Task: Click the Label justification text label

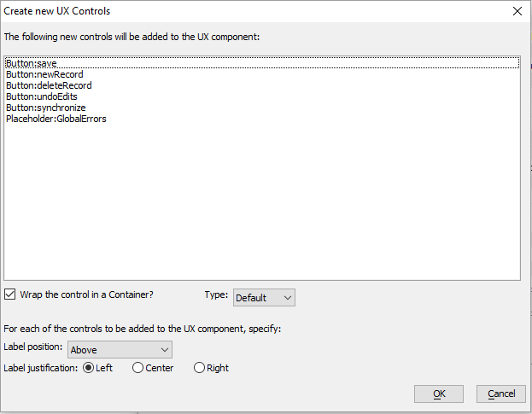Action: click(41, 368)
